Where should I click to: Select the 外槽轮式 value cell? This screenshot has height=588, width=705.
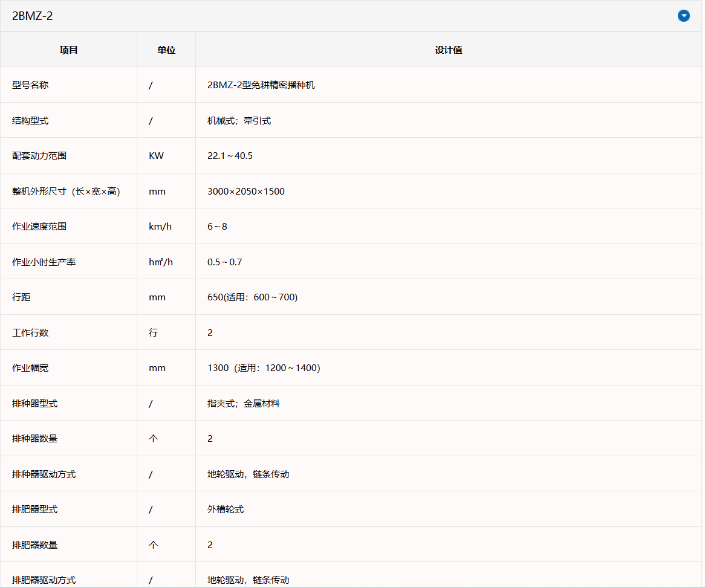226,509
